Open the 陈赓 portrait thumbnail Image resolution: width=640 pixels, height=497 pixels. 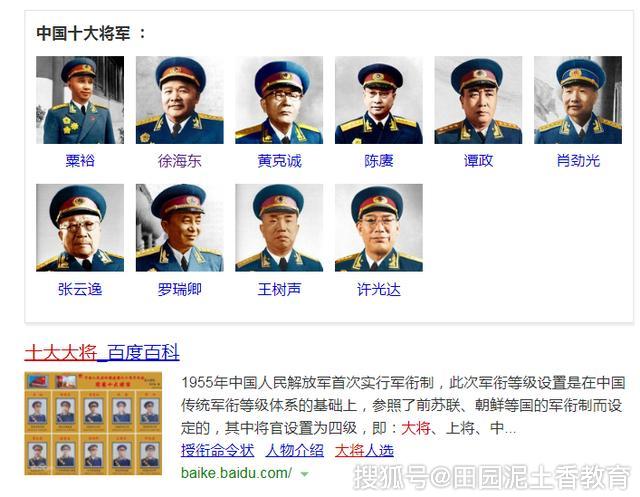379,100
